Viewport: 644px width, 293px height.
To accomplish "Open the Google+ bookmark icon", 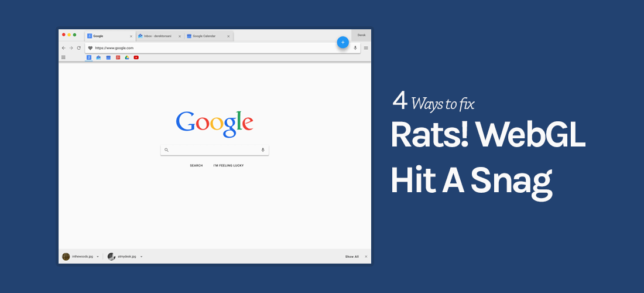I will 118,57.
